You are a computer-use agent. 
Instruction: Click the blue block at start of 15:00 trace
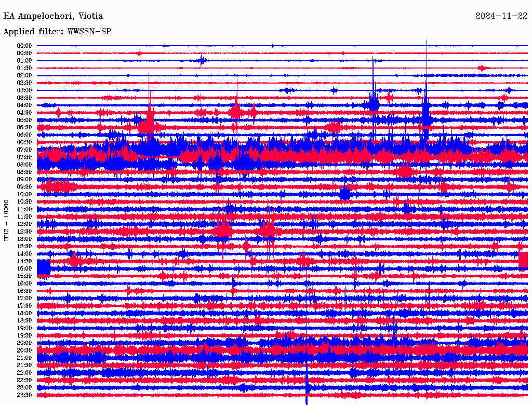tap(44, 268)
